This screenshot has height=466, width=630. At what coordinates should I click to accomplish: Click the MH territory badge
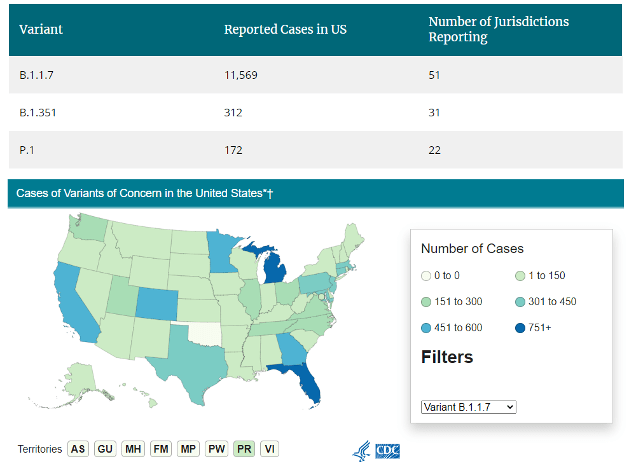pos(133,450)
